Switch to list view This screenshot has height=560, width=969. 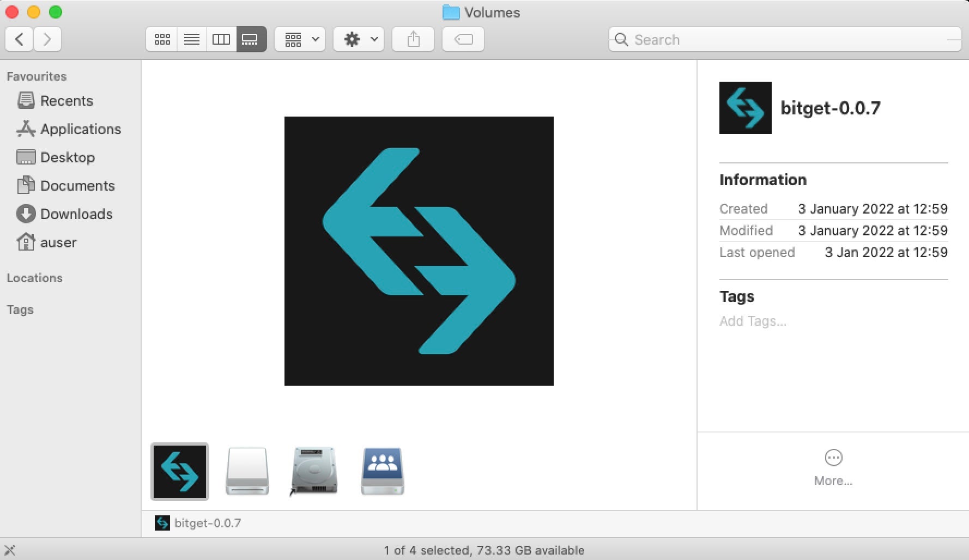click(191, 39)
